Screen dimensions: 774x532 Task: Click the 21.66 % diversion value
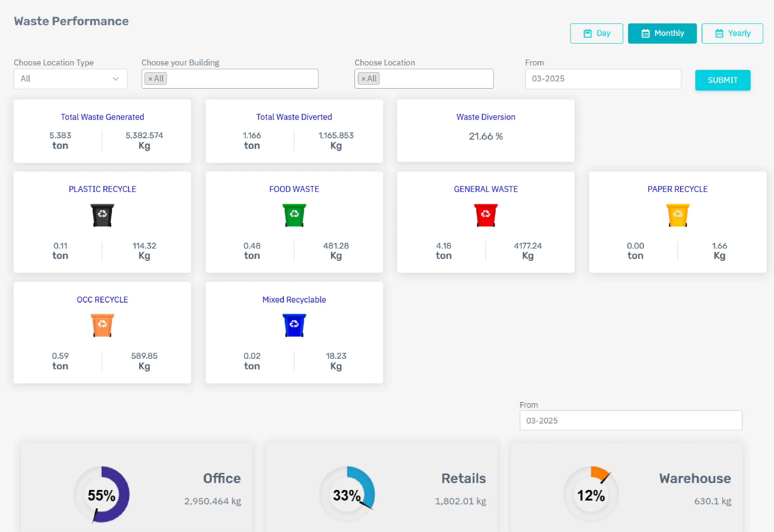coord(485,136)
